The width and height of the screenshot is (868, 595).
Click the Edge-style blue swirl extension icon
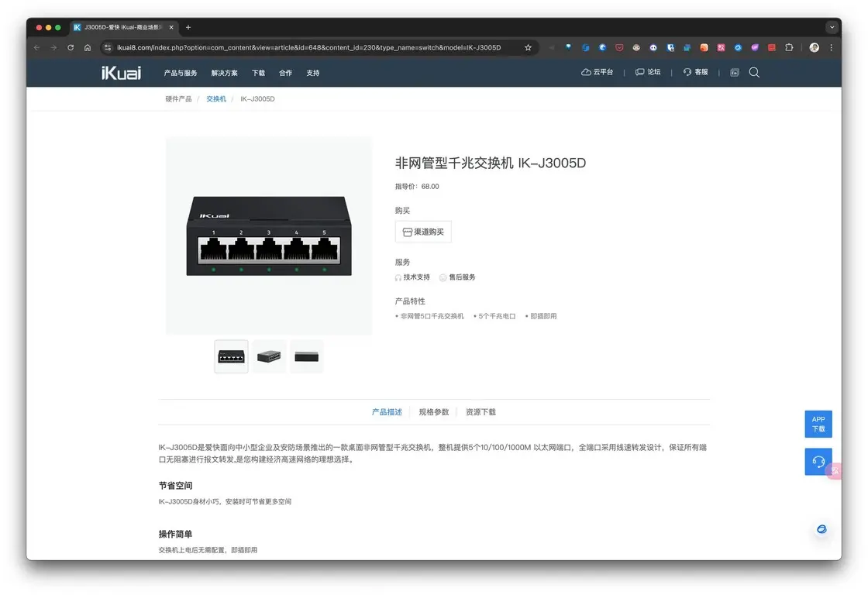click(602, 47)
